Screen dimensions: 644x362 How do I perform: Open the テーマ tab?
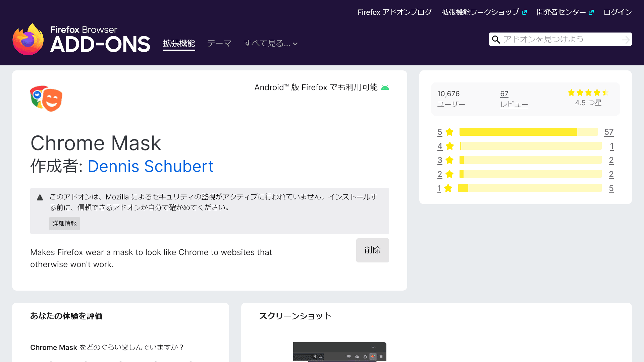click(x=219, y=44)
